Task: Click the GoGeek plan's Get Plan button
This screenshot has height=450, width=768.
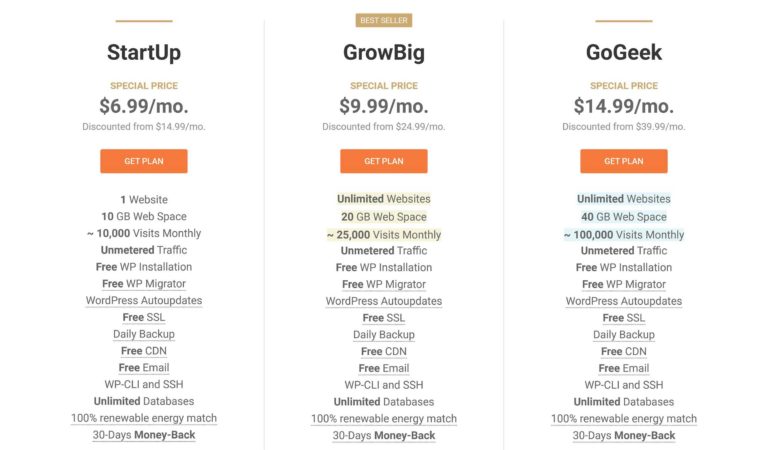Action: 623,161
